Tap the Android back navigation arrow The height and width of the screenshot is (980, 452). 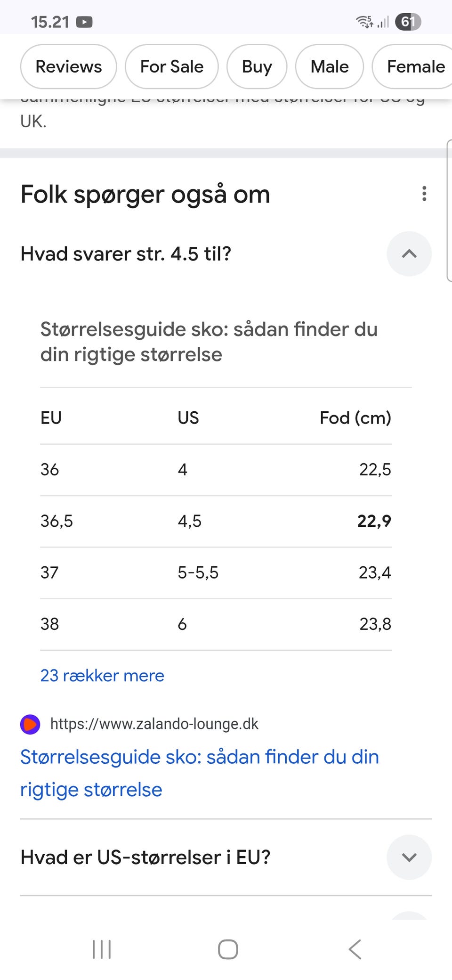[355, 949]
